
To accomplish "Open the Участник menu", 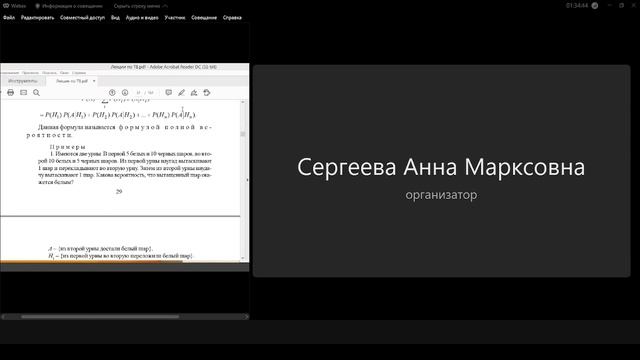I will coord(175,18).
